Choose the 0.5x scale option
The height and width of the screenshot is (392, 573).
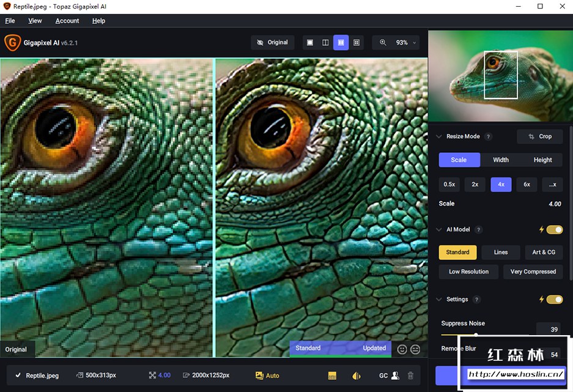pos(449,185)
